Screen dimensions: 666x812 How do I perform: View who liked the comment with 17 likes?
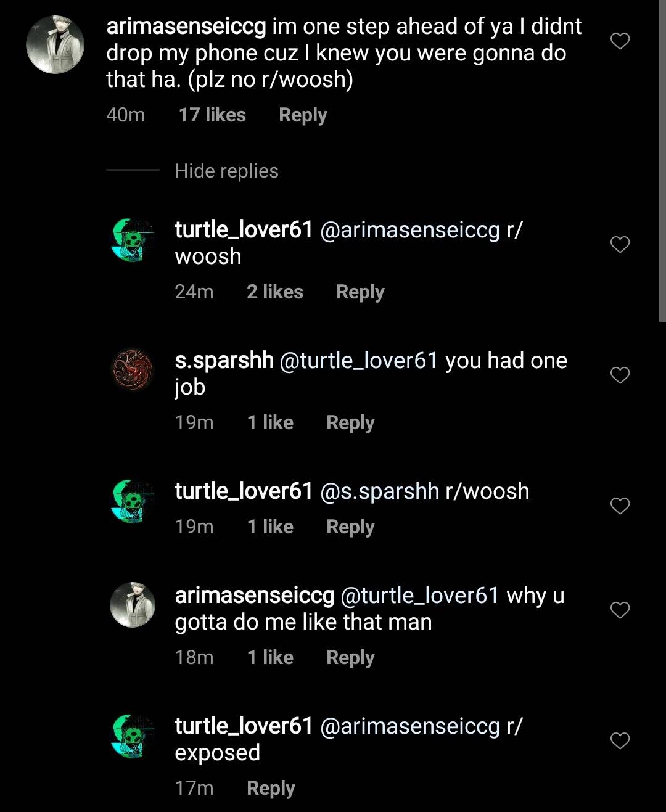(212, 115)
